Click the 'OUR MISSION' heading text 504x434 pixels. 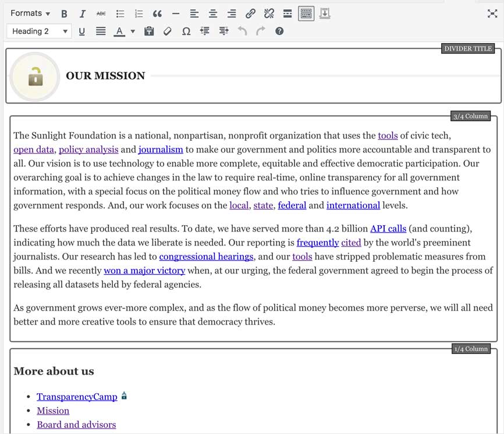coord(105,76)
